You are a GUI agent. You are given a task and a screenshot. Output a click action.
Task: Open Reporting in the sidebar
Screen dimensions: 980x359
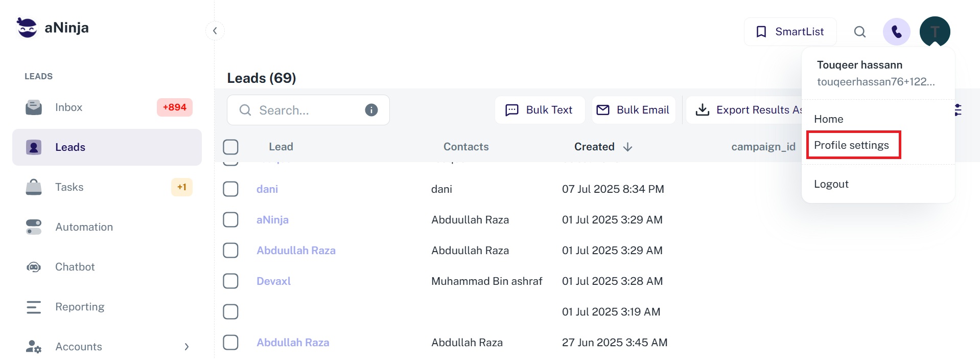click(80, 307)
